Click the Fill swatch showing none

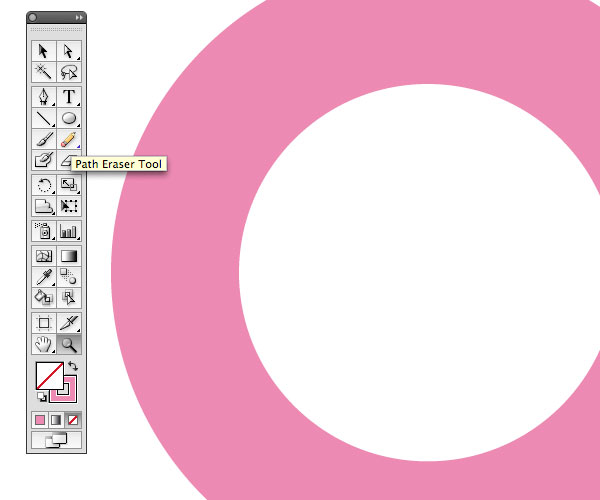50,376
